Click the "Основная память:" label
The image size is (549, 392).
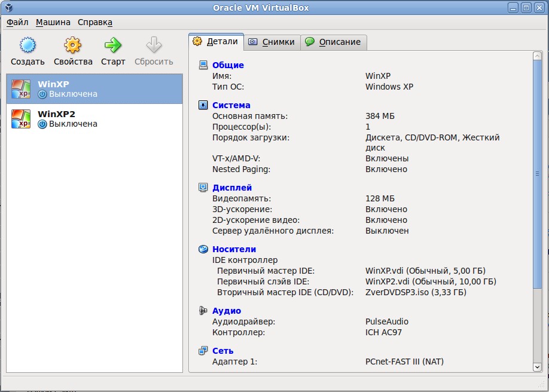pyautogui.click(x=249, y=116)
